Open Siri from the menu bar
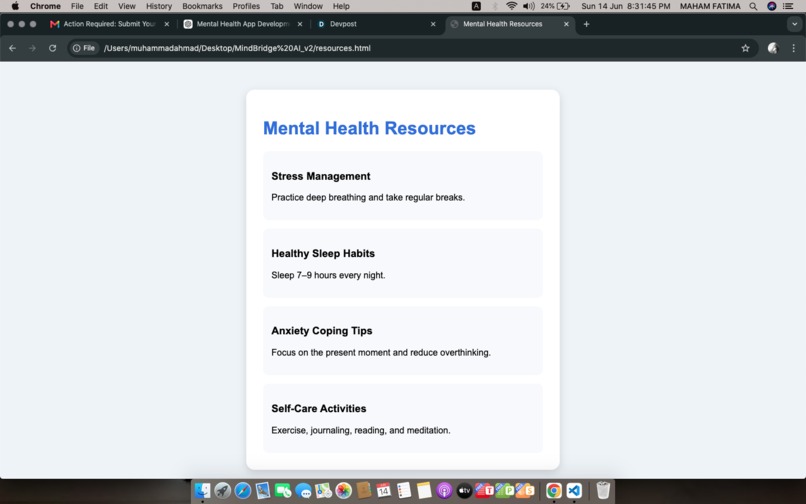This screenshot has height=504, width=806. [x=772, y=6]
